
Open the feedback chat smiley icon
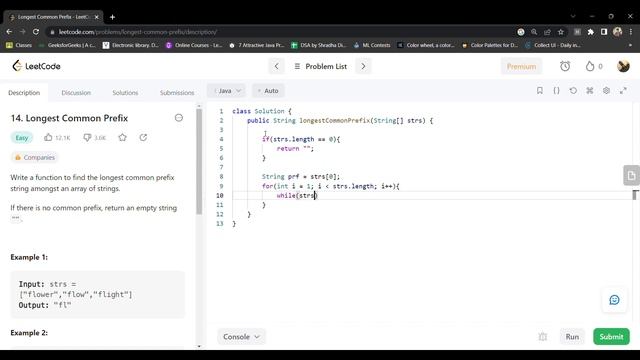point(614,300)
